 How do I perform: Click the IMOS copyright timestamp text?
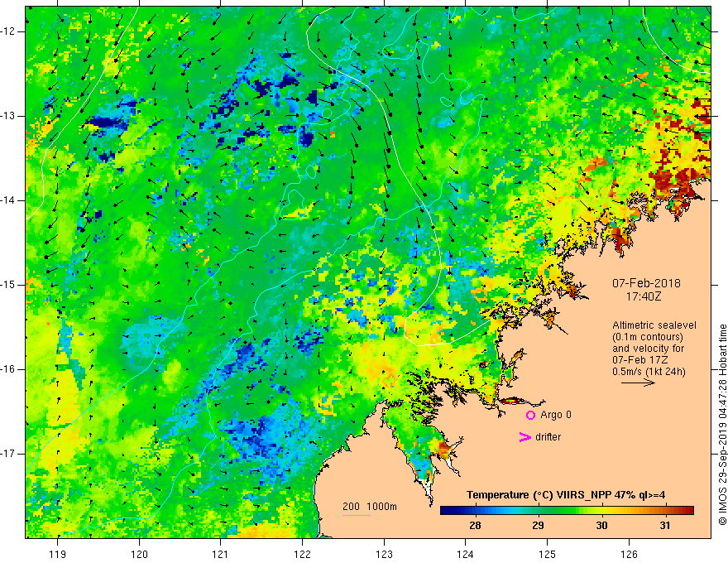pos(722,425)
